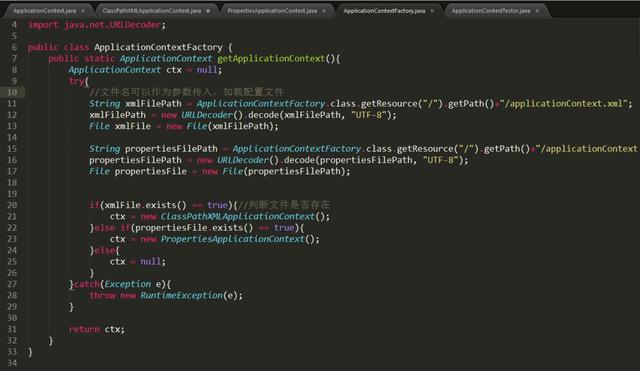The image size is (640, 371).
Task: Close the ApplicationContextFactory.java tab
Action: (x=432, y=11)
